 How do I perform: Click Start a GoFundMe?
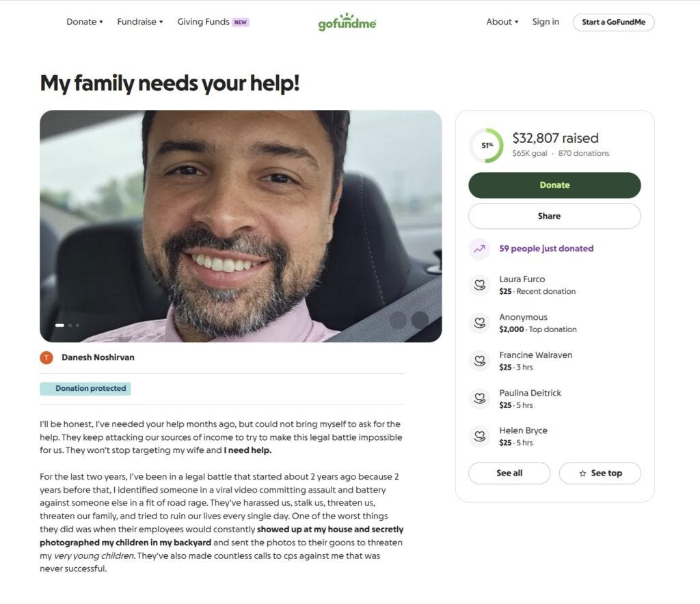pyautogui.click(x=613, y=21)
